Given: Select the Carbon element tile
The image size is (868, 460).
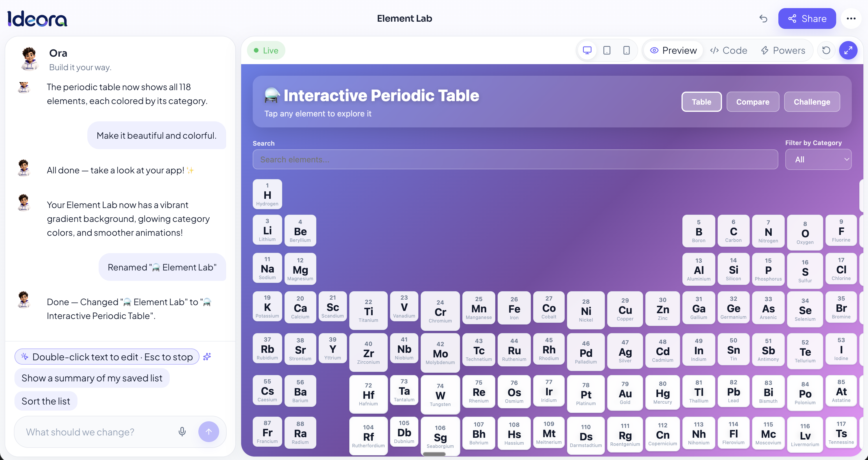Looking at the screenshot, I should [734, 231].
